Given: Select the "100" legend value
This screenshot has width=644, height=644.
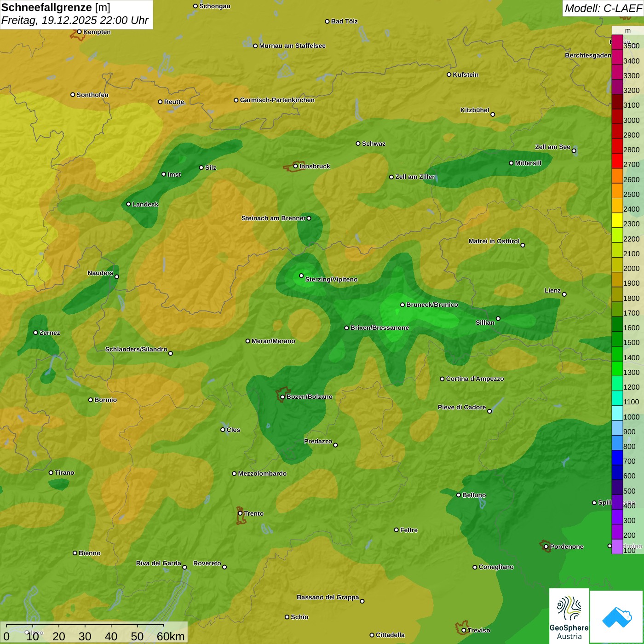Looking at the screenshot, I should [x=629, y=550].
